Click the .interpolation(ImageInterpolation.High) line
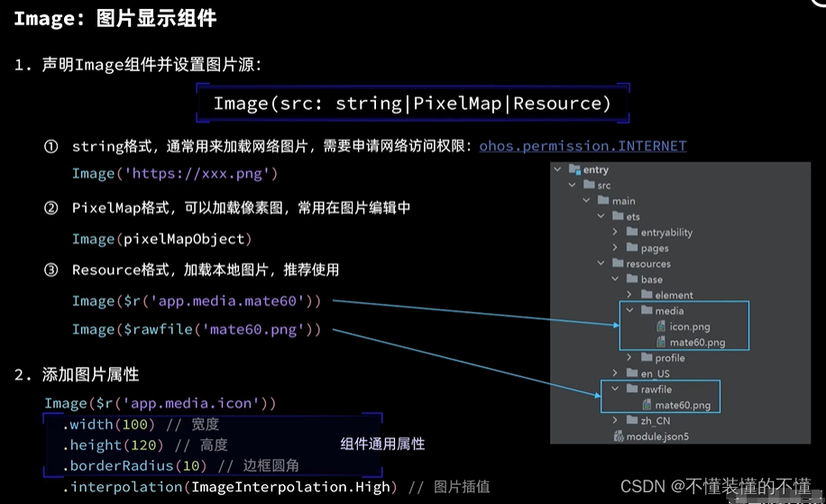This screenshot has width=826, height=504. pos(276,487)
